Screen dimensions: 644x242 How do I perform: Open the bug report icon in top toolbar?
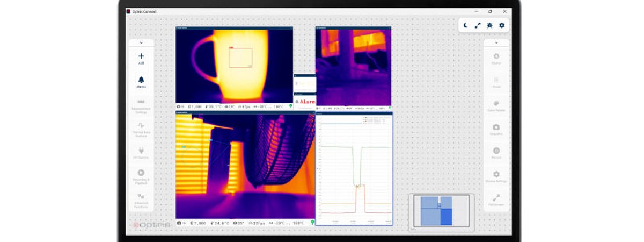(490, 25)
